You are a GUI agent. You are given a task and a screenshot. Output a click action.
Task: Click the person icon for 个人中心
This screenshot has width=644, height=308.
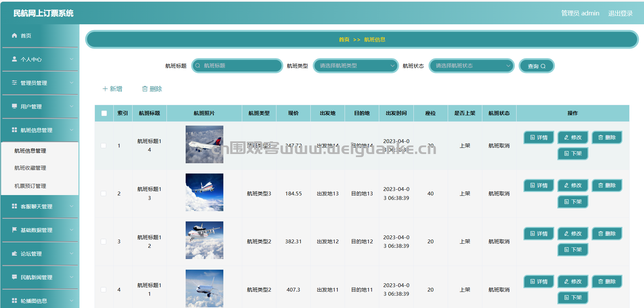coord(14,59)
